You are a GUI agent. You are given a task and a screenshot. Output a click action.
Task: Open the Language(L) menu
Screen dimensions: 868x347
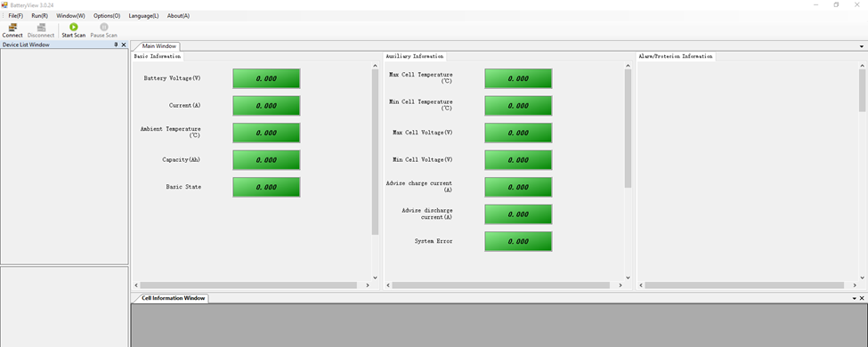[x=143, y=16]
